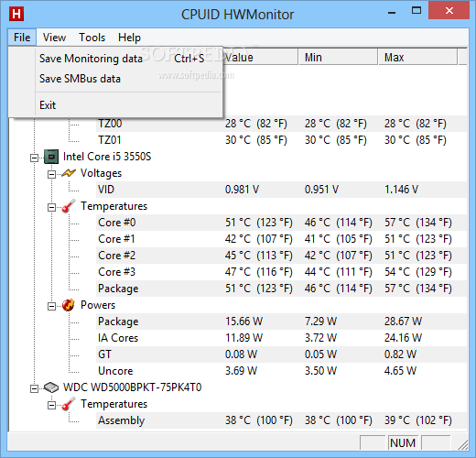
Task: Maximize the HWMonitor window
Action: click(416, 11)
